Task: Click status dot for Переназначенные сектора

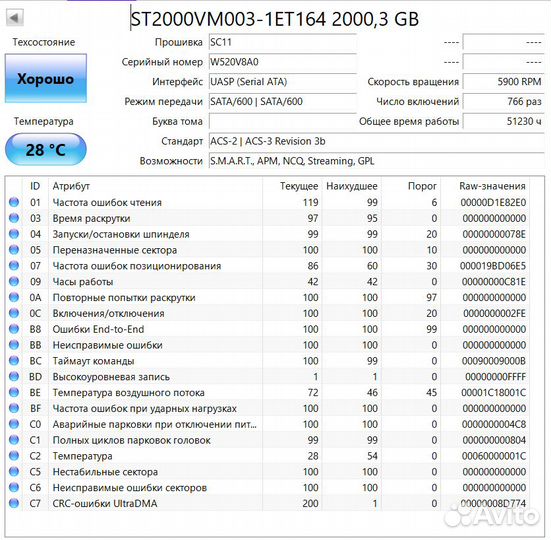Action: click(14, 249)
